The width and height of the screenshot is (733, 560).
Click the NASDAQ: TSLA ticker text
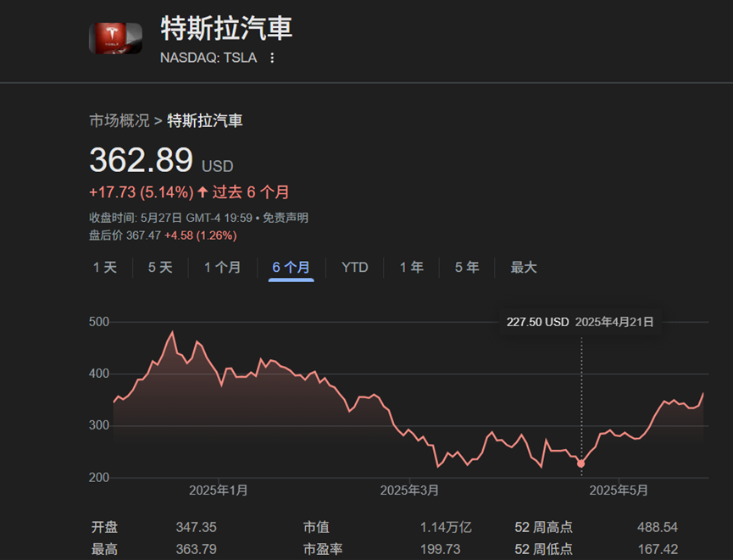tap(208, 58)
